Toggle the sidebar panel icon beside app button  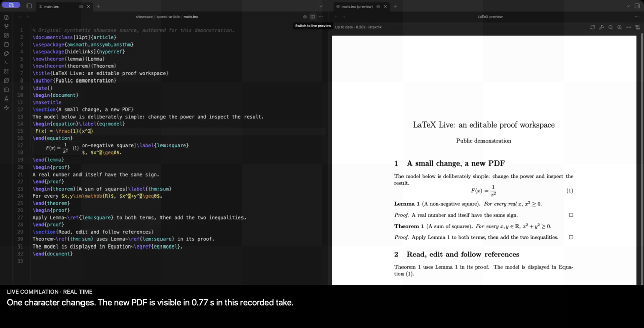tap(29, 6)
